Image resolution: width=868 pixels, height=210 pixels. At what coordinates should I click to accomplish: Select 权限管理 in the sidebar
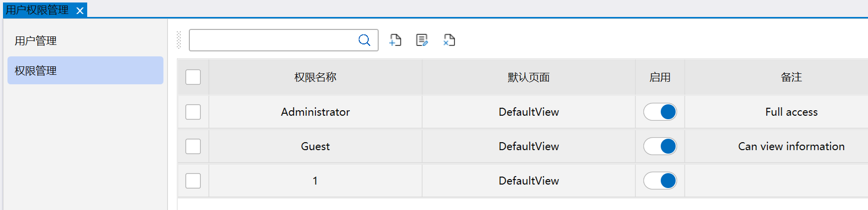(36, 71)
